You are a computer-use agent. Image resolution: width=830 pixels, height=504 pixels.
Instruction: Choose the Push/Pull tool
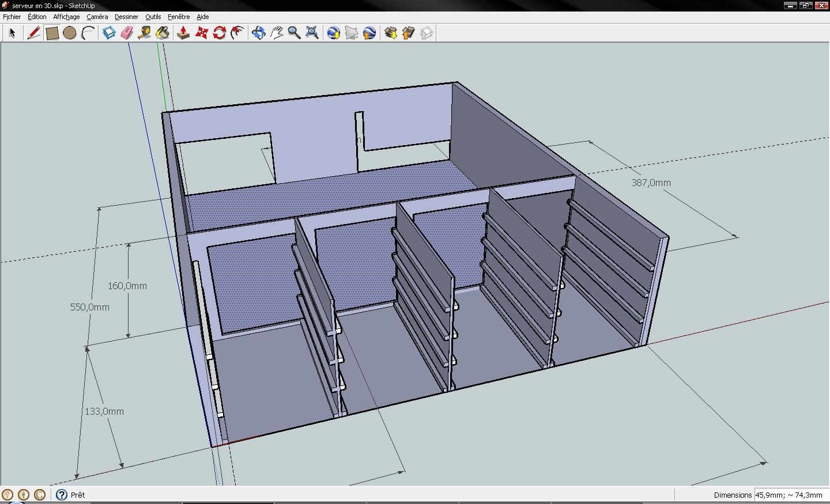[183, 33]
